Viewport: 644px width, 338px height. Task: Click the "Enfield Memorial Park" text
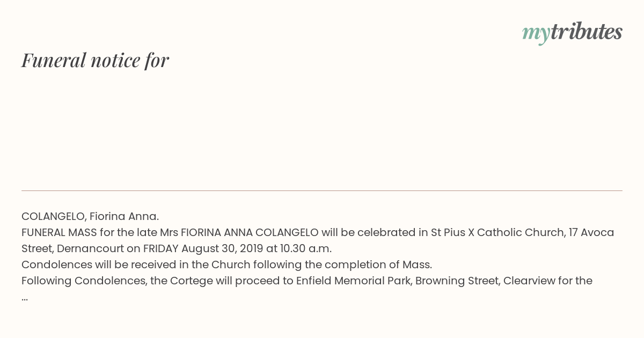click(x=354, y=281)
